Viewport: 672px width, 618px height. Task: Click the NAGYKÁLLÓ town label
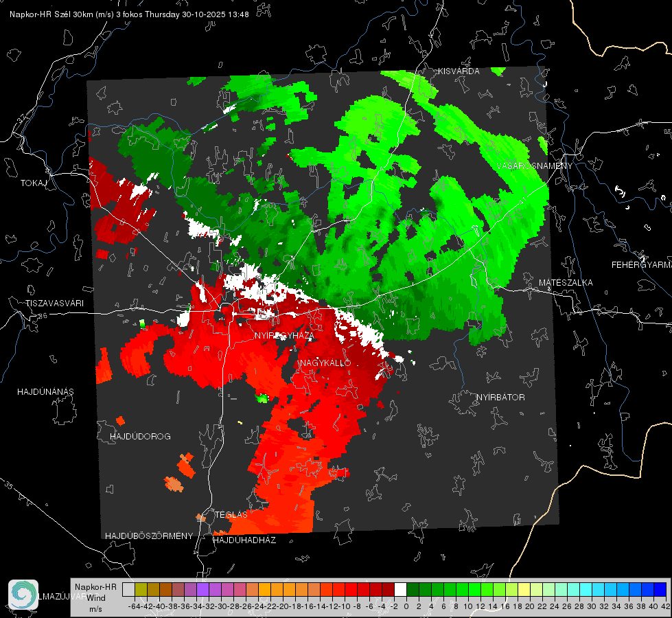325,363
